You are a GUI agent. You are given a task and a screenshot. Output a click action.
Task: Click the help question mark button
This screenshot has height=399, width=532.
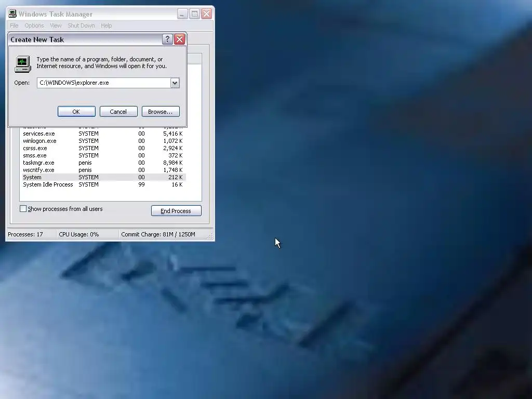tap(167, 39)
